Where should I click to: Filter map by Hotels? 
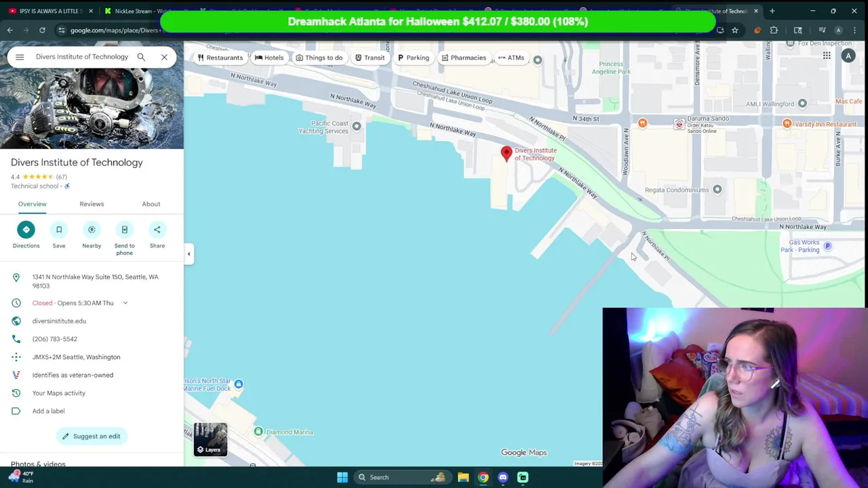[x=269, y=58]
